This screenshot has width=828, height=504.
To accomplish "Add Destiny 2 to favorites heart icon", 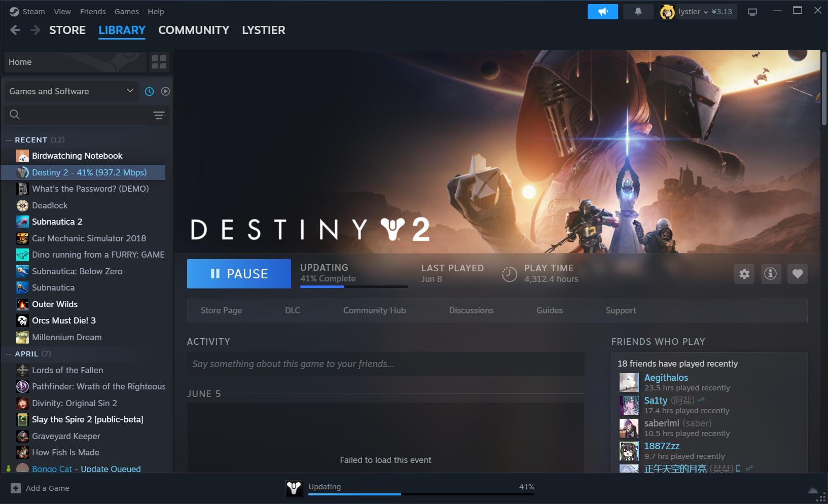I will (x=798, y=274).
